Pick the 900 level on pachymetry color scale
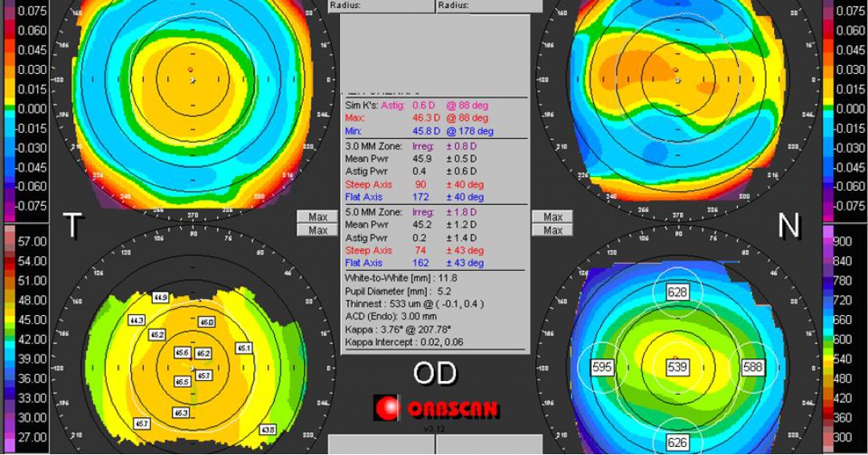The image size is (868, 455). 842,241
